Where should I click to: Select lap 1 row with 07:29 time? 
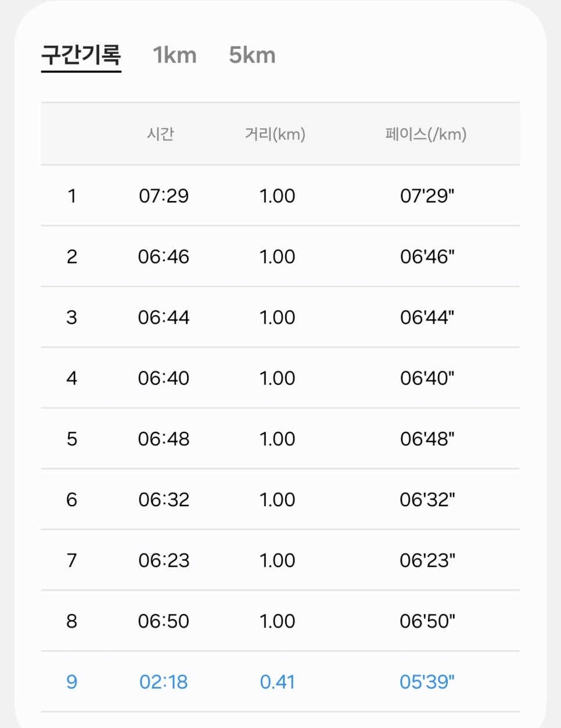coord(280,196)
